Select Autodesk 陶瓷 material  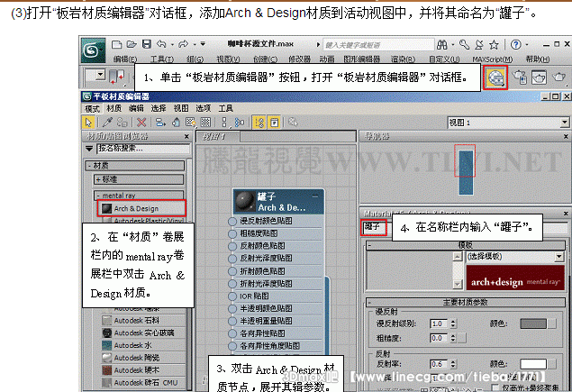143,358
